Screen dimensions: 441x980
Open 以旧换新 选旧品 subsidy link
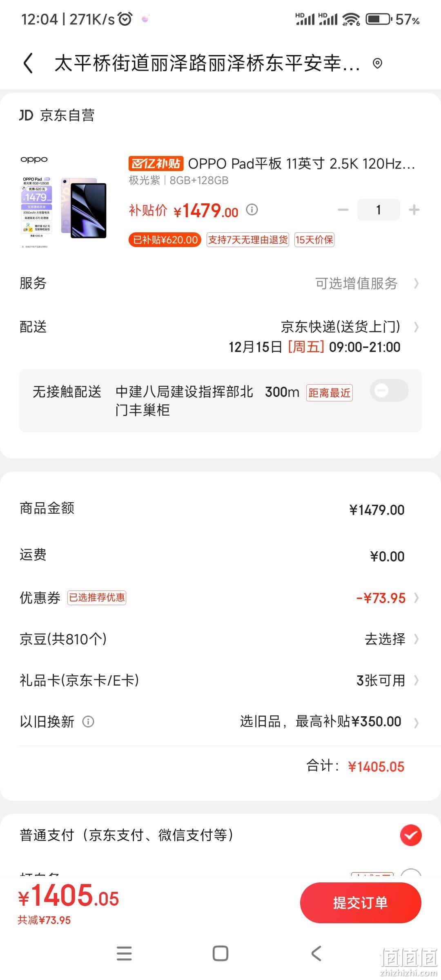(321, 722)
